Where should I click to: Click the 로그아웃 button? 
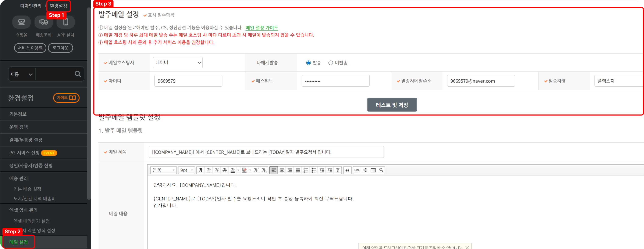(60, 48)
